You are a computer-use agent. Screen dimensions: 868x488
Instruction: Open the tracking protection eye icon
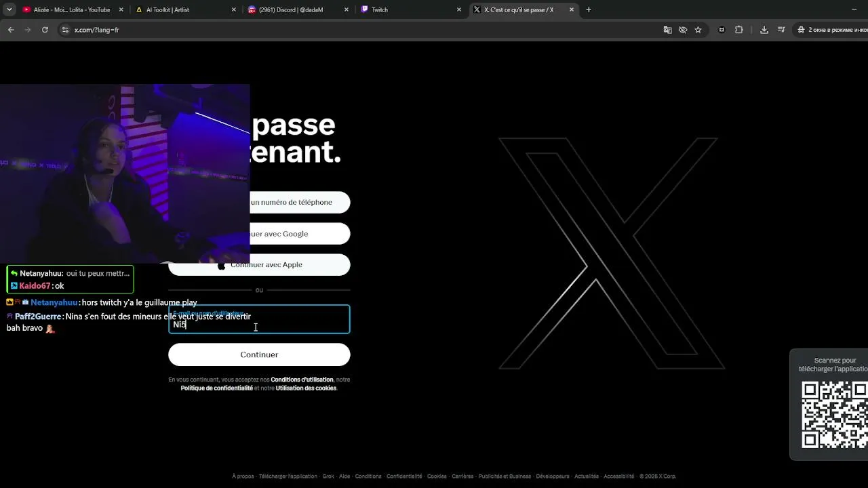pyautogui.click(x=683, y=30)
